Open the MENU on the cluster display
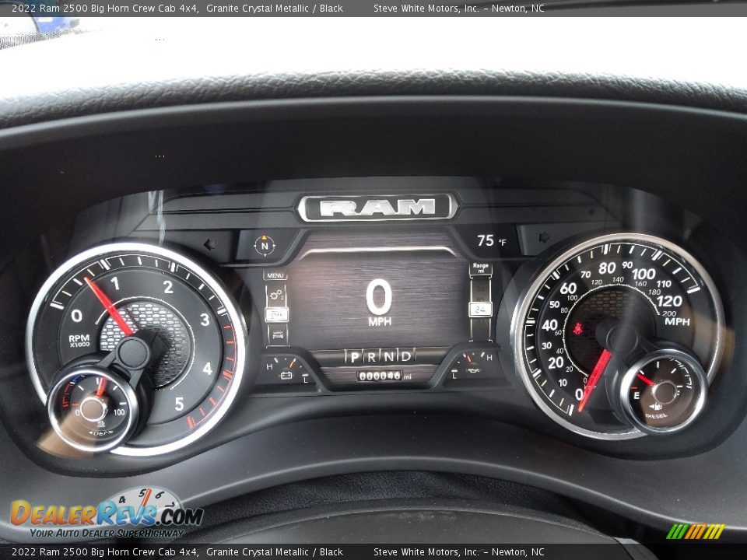Image resolution: width=747 pixels, height=560 pixels. [275, 275]
